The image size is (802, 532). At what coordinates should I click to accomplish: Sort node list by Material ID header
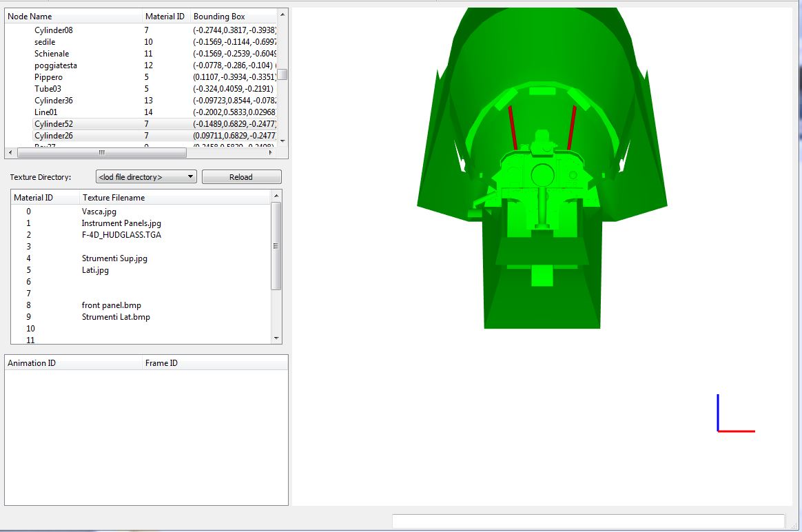click(166, 17)
